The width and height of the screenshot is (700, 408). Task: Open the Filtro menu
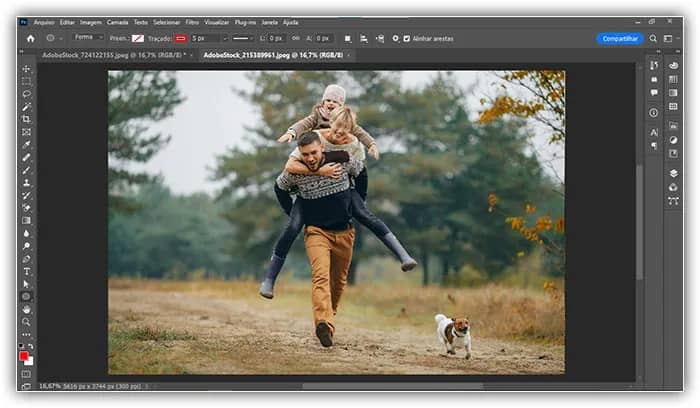pyautogui.click(x=190, y=22)
